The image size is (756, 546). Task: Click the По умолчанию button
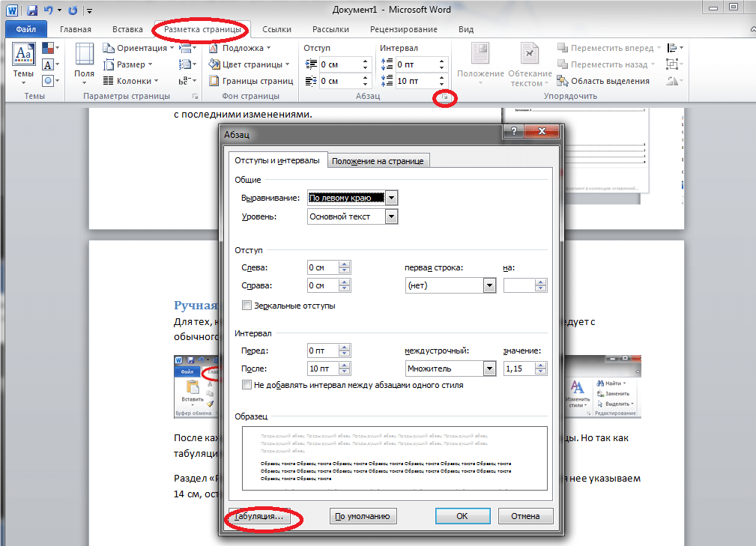[363, 516]
